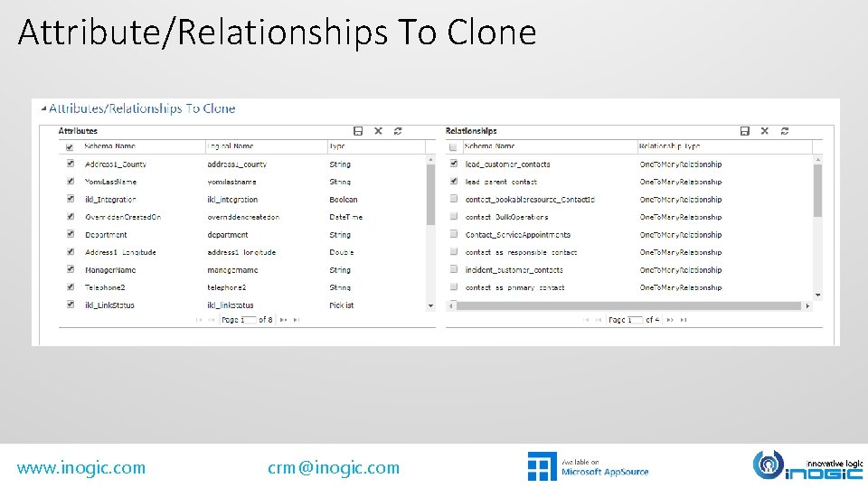Click Relationships horizontal scrollbar left arrow
The height and width of the screenshot is (488, 868).
pos(450,306)
